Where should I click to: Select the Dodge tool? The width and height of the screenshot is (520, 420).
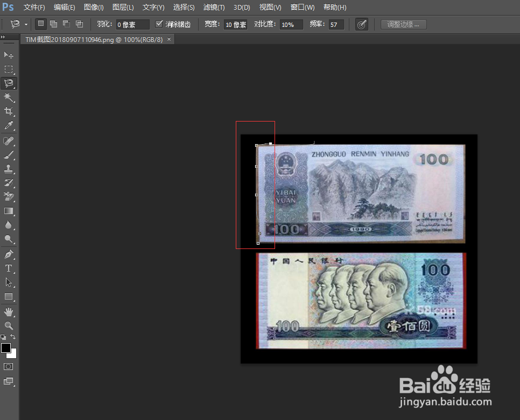pos(9,239)
